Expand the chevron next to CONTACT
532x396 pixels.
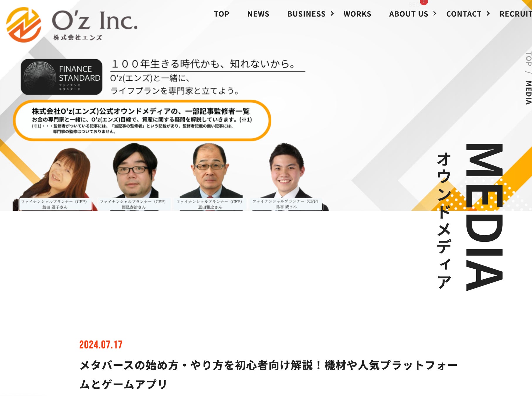488,13
